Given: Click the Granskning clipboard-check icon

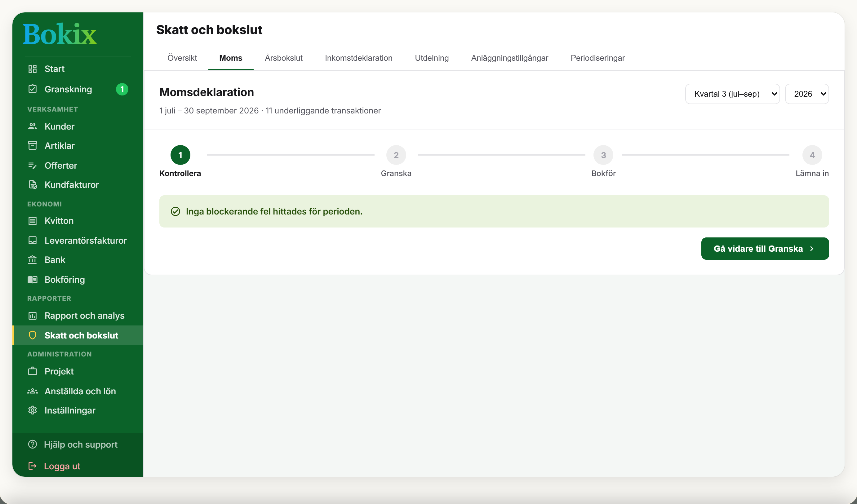Looking at the screenshot, I should [x=32, y=89].
